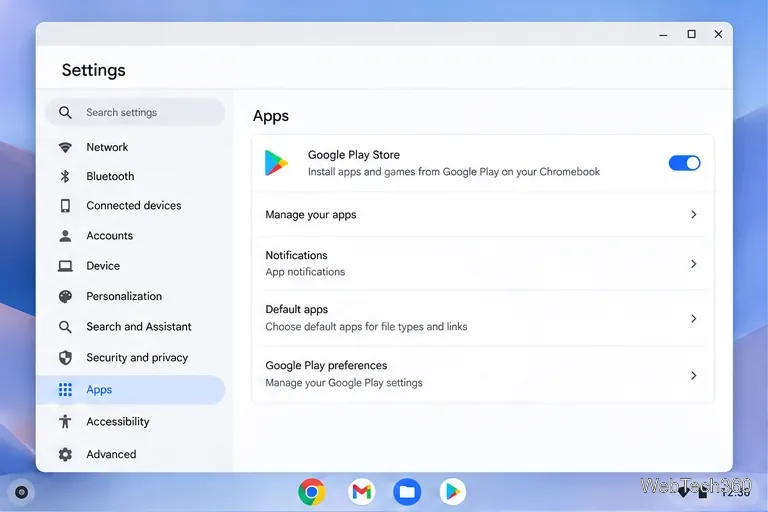Viewport: 768px width, 512px height.
Task: Select Bluetooth in the sidebar
Action: [130, 176]
